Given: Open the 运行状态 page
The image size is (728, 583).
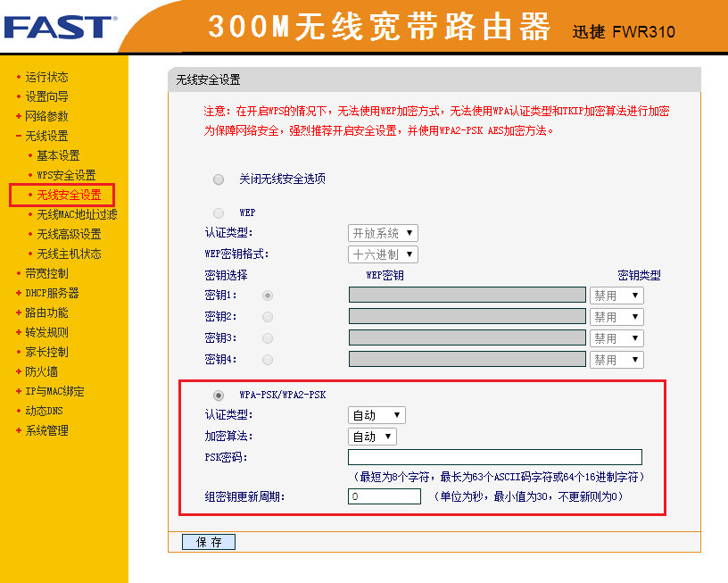Looking at the screenshot, I should tap(45, 77).
